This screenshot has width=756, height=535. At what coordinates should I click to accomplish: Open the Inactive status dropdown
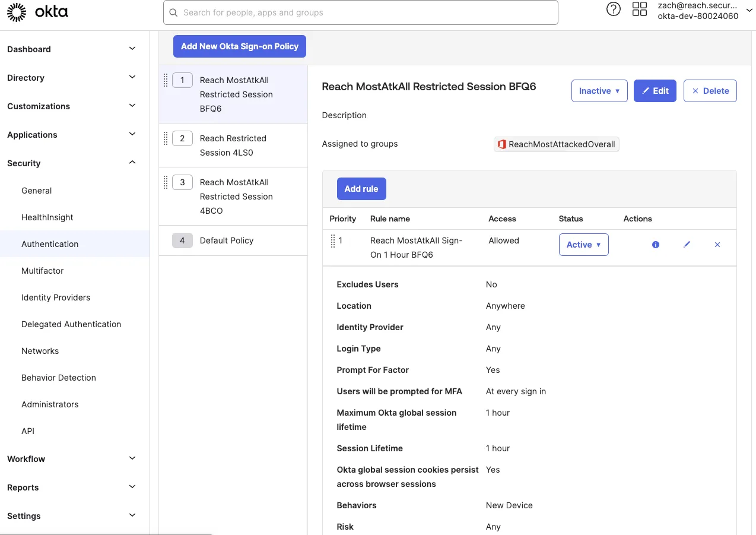coord(599,91)
